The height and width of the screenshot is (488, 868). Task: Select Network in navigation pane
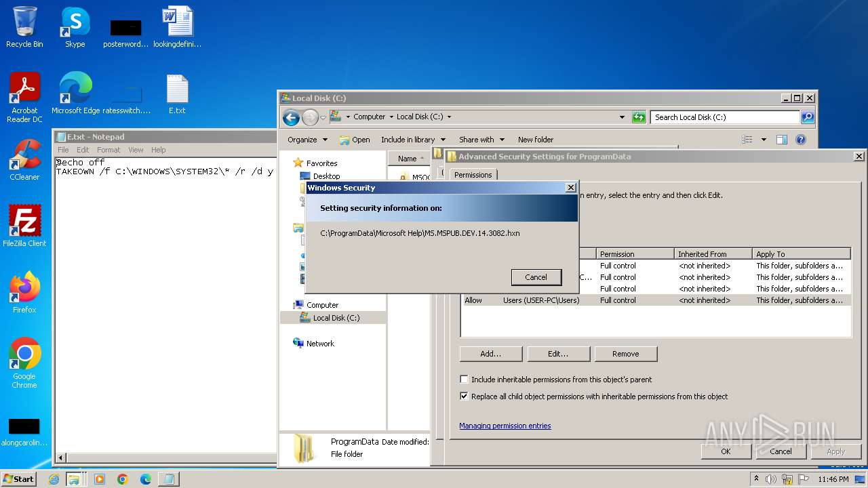tap(320, 344)
